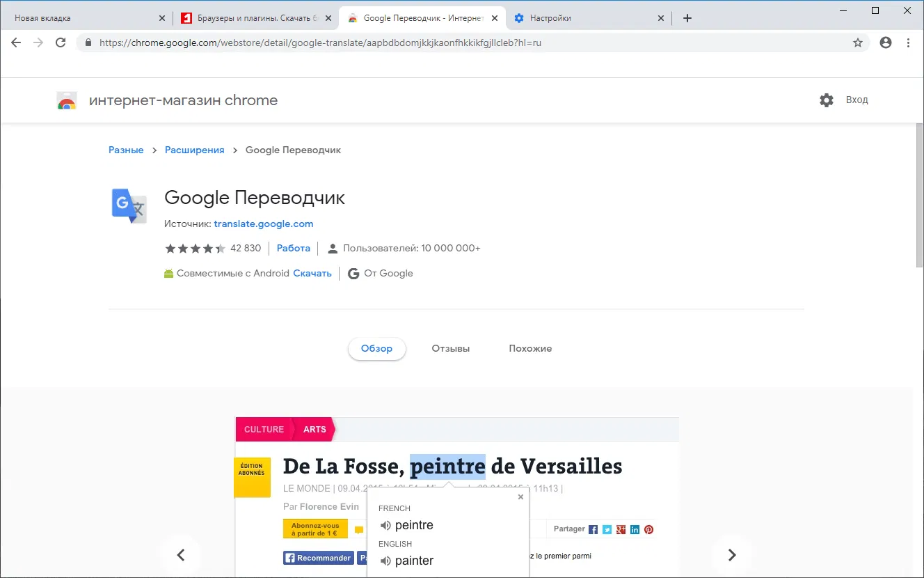Go to Расширения breadcrumb
The image size is (924, 578).
[x=194, y=150]
